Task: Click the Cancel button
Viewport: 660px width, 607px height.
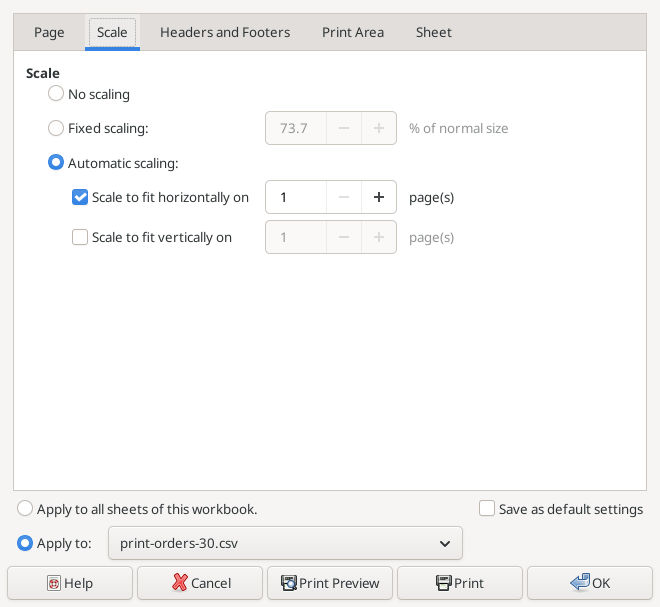Action: point(200,583)
